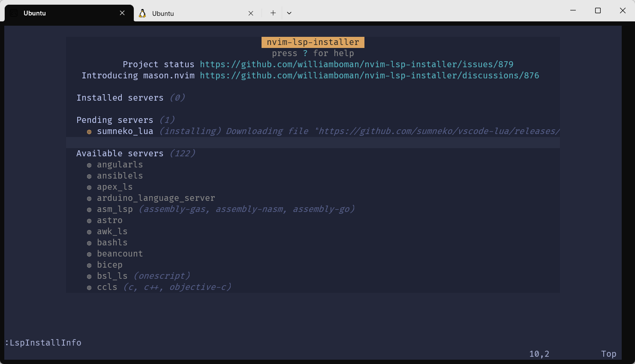The height and width of the screenshot is (364, 635).
Task: Click the icon beside asm_lsp server
Action: click(89, 209)
